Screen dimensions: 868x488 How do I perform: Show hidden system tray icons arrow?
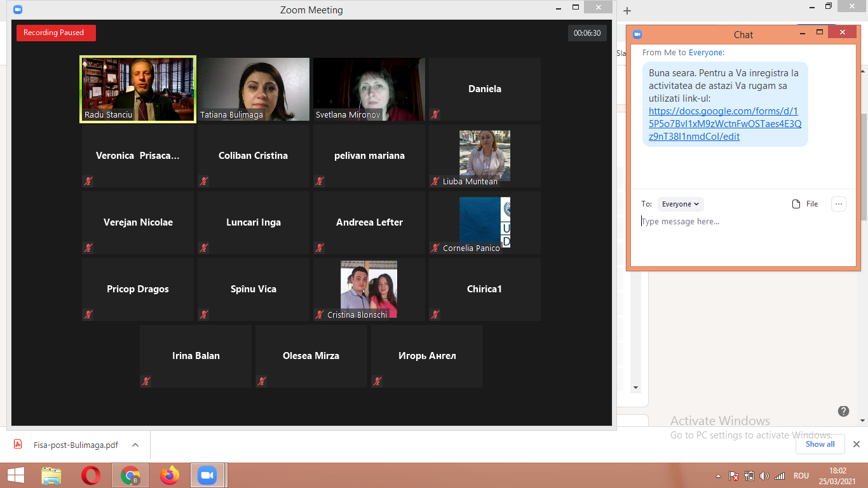pyautogui.click(x=719, y=476)
